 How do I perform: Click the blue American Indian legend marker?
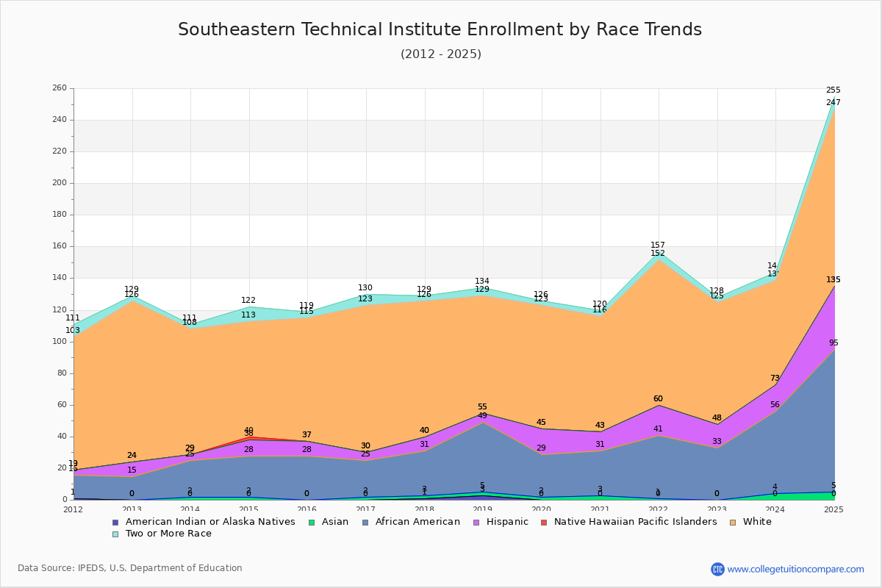point(115,522)
